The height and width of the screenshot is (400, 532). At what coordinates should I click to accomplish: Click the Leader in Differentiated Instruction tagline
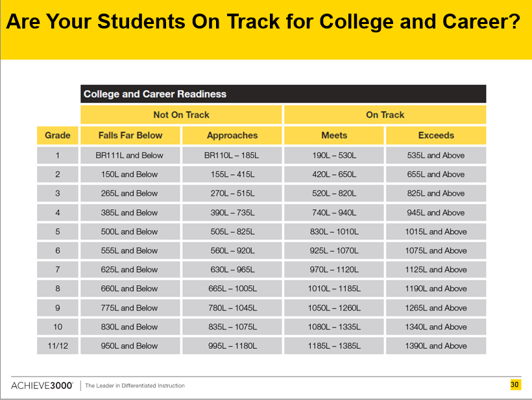(x=135, y=386)
